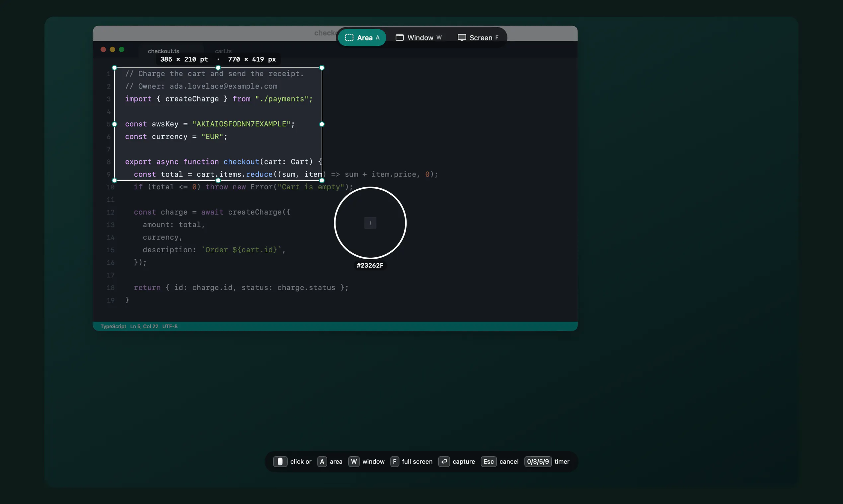Click the Window mode icon
This screenshot has height=504, width=843.
pos(399,38)
